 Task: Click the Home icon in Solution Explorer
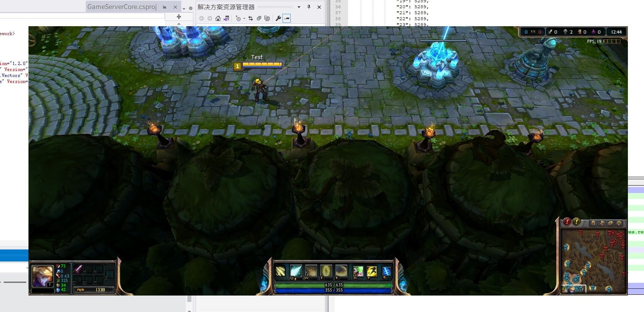click(x=218, y=18)
